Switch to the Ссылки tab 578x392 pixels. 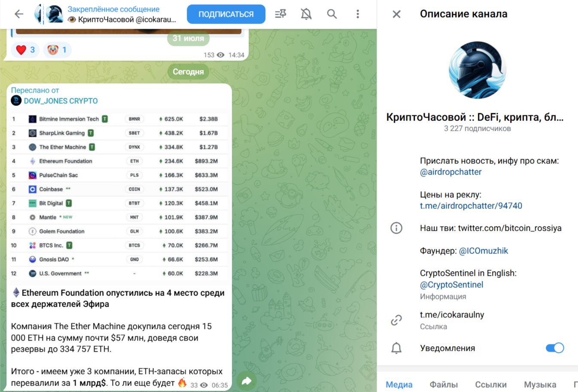tap(491, 384)
